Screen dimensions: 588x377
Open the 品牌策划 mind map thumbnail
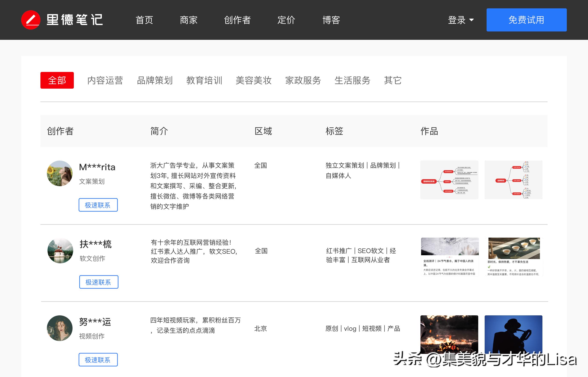coord(513,179)
